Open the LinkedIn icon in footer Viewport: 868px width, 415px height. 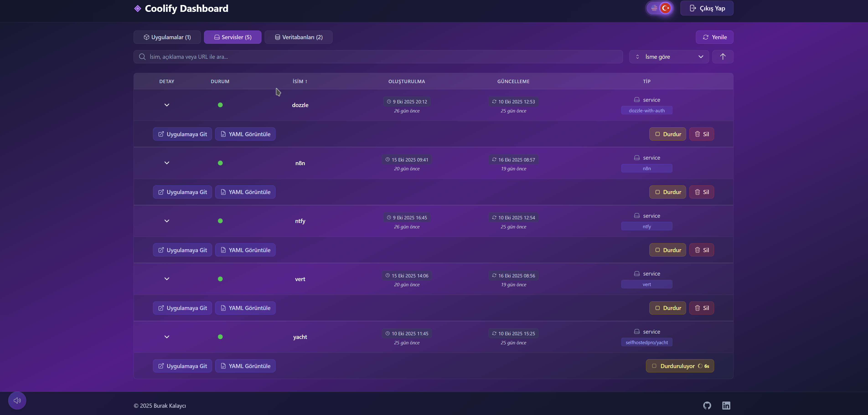point(726,405)
